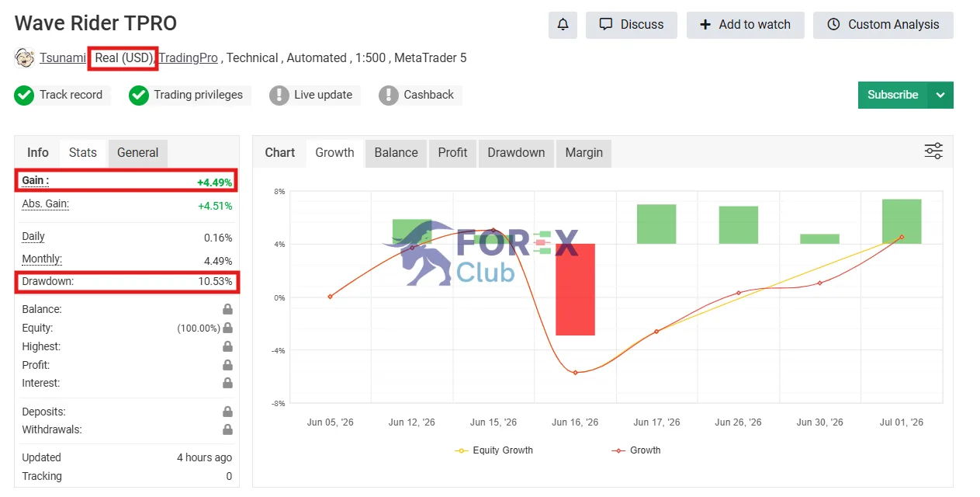Select the Balance chart tab
980x497 pixels.
coord(396,153)
